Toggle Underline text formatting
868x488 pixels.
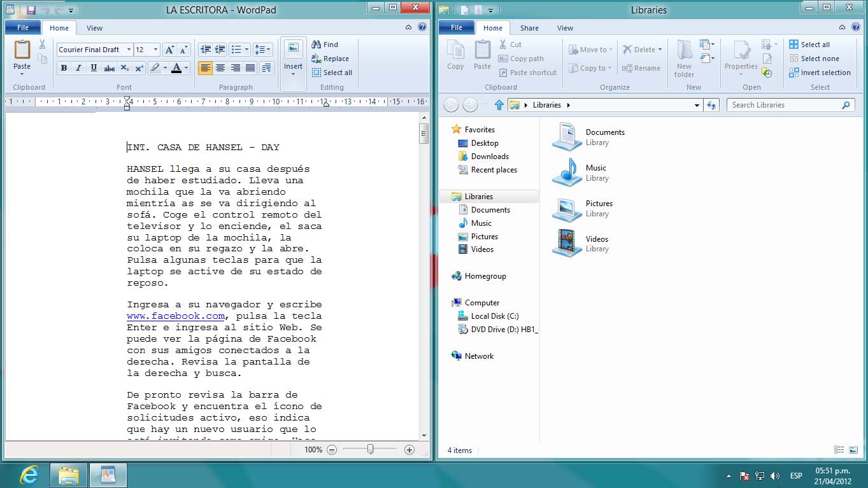point(94,68)
